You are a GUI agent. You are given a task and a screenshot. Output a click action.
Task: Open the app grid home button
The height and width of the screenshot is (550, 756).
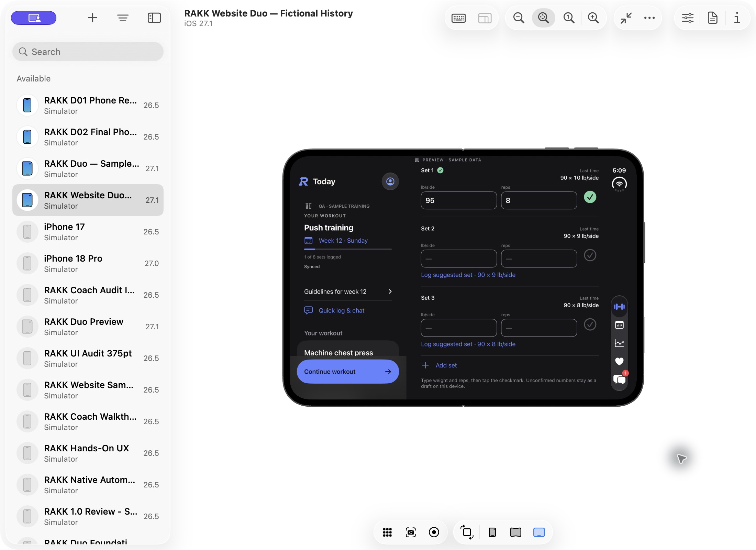(x=387, y=532)
